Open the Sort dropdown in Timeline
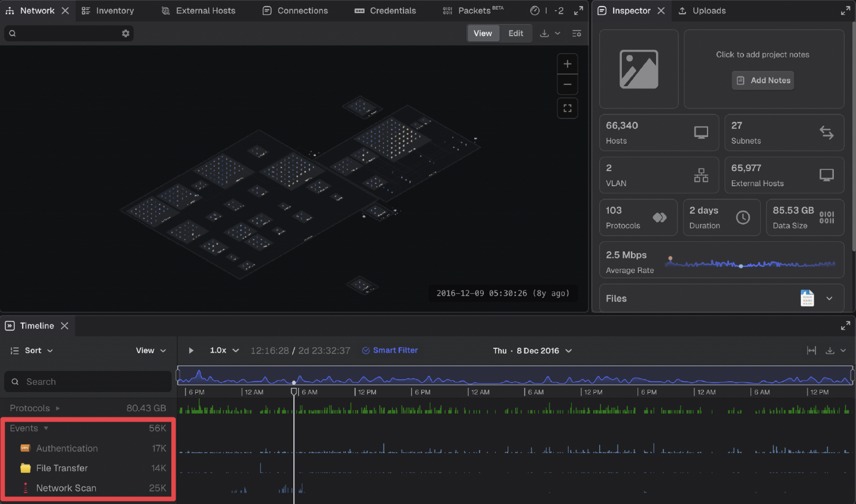The height and width of the screenshot is (504, 856). (32, 351)
